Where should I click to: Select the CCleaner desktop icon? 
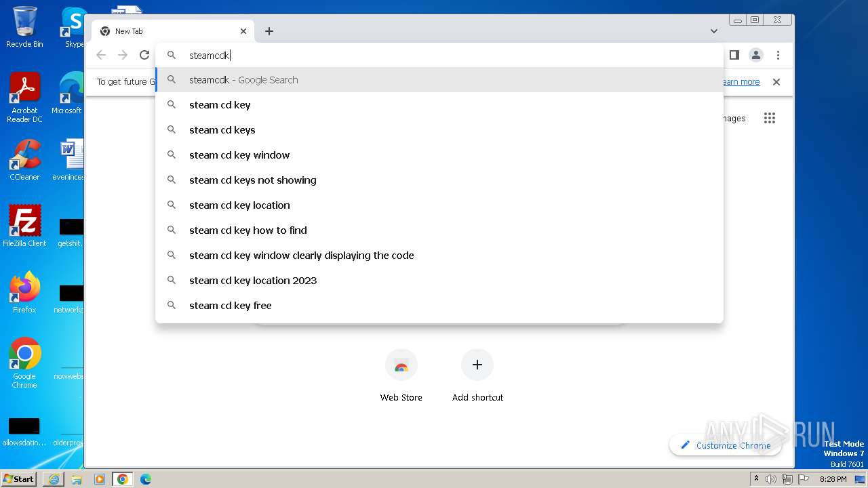[x=24, y=160]
